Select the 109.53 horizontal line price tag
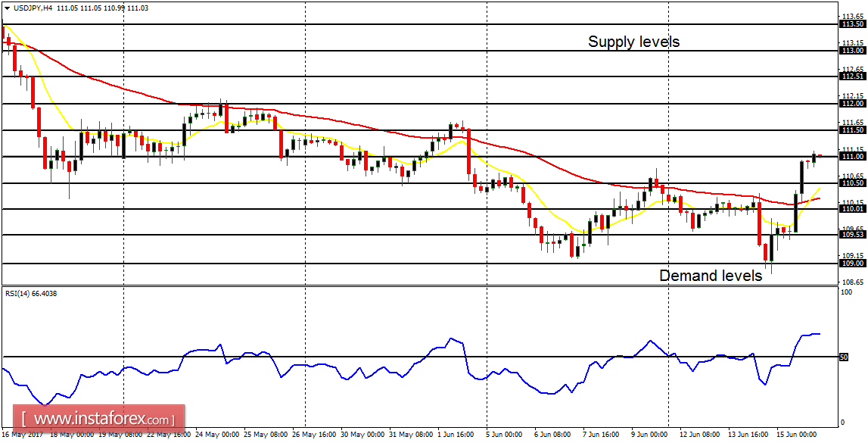Image resolution: width=868 pixels, height=443 pixels. click(x=853, y=235)
